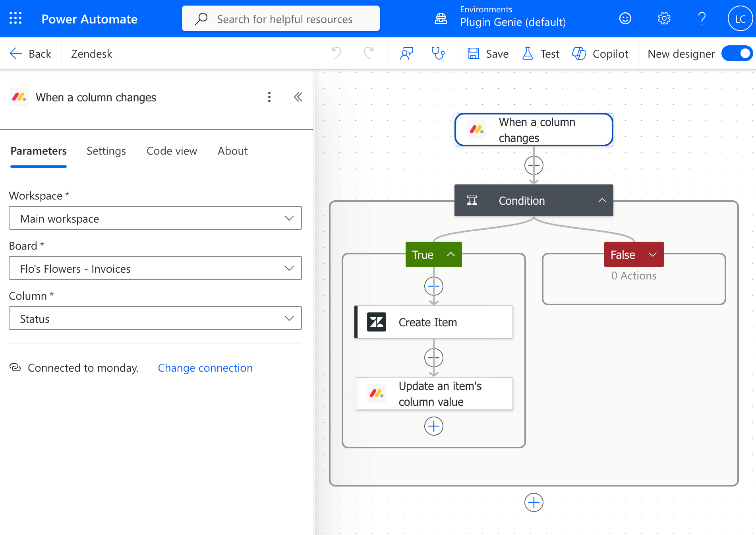Switch to the About tab
The image size is (756, 535).
[x=232, y=151]
